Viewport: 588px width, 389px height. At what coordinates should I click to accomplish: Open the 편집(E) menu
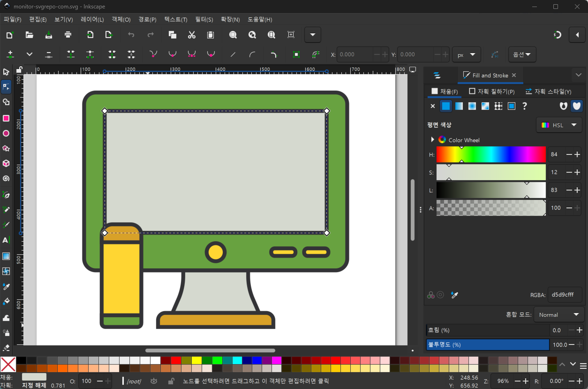38,20
